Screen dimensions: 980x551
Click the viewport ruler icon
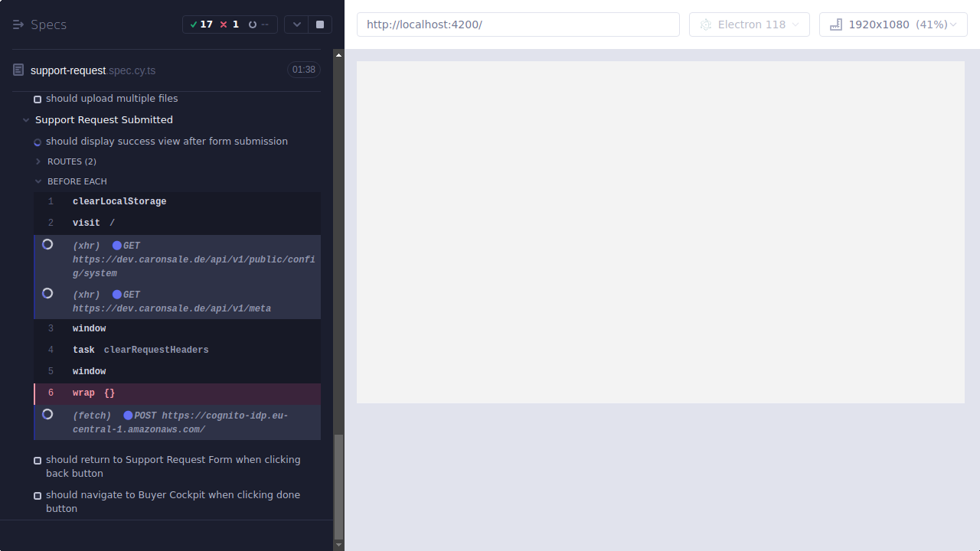click(835, 24)
